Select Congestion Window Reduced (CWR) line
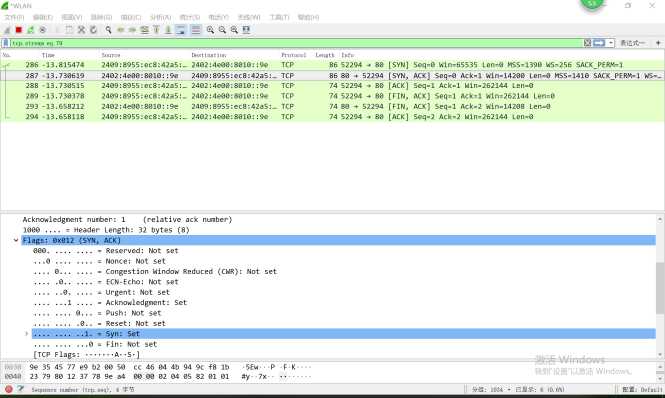Viewport: 665px width, 398px height. pos(155,272)
